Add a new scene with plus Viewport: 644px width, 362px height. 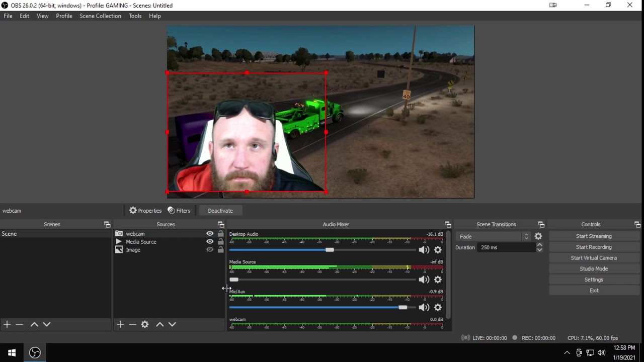point(7,324)
